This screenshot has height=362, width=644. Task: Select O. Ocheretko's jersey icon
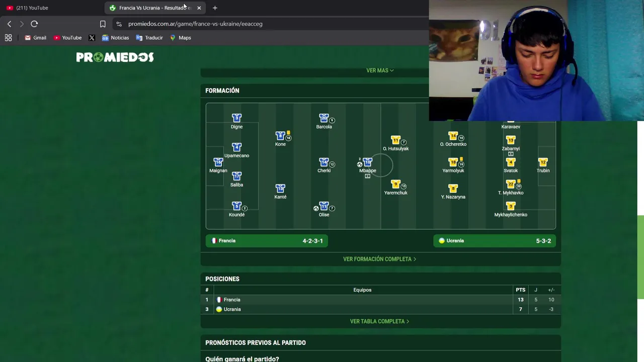[x=453, y=136]
